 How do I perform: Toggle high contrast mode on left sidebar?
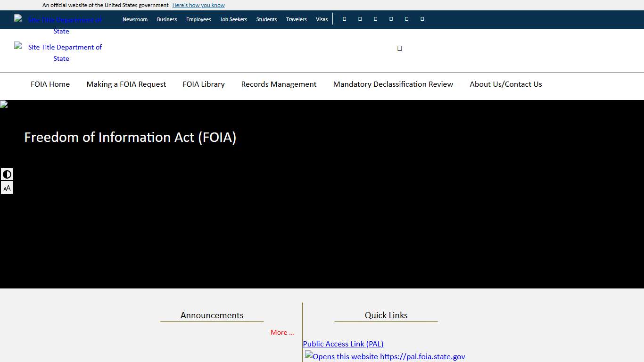(x=7, y=174)
